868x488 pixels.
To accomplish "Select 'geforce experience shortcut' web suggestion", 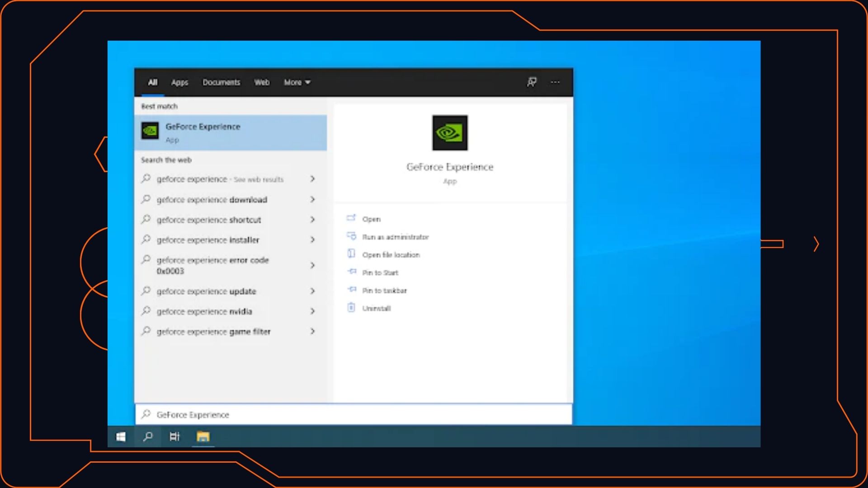I will pyautogui.click(x=231, y=220).
